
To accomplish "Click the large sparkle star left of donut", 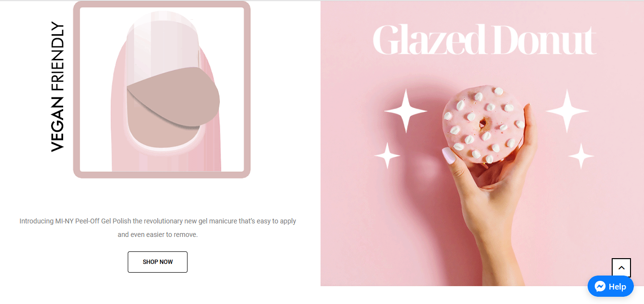I will coord(405,111).
